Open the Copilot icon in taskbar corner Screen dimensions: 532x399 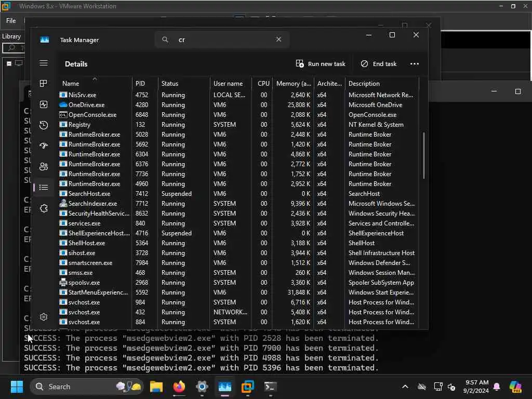coord(516,387)
